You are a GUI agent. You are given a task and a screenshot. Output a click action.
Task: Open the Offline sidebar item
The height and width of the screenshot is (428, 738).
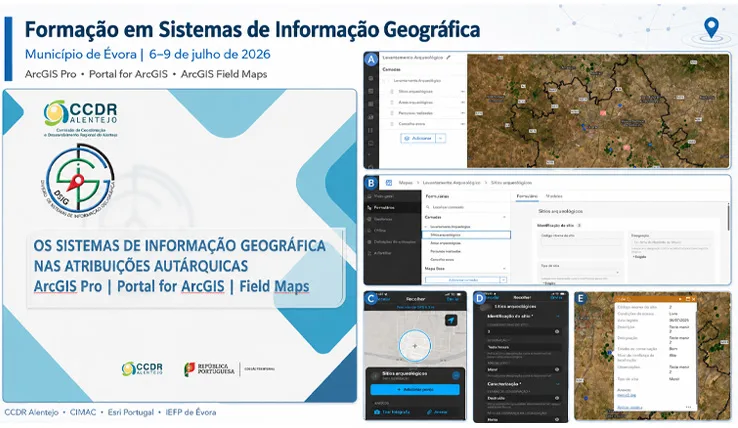click(393, 230)
